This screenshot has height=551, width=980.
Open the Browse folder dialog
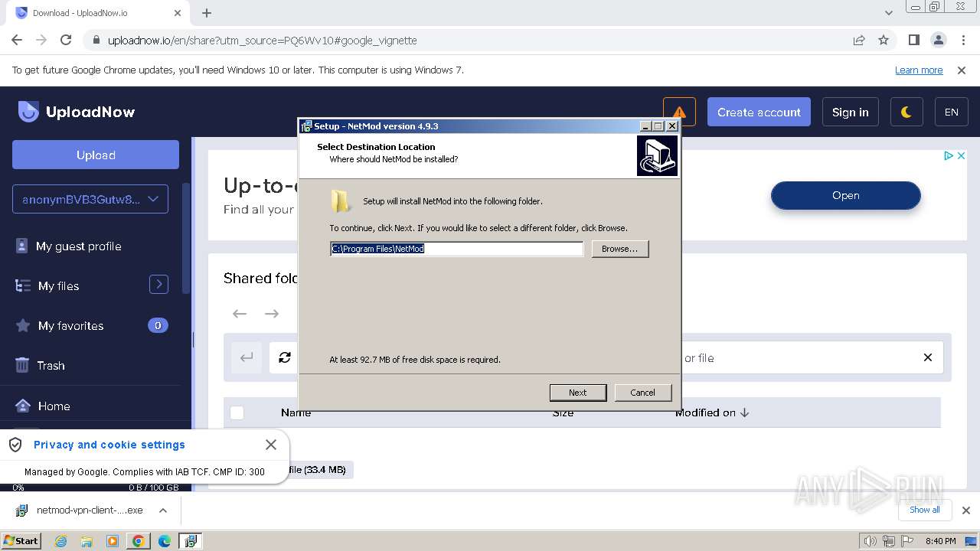click(x=619, y=249)
